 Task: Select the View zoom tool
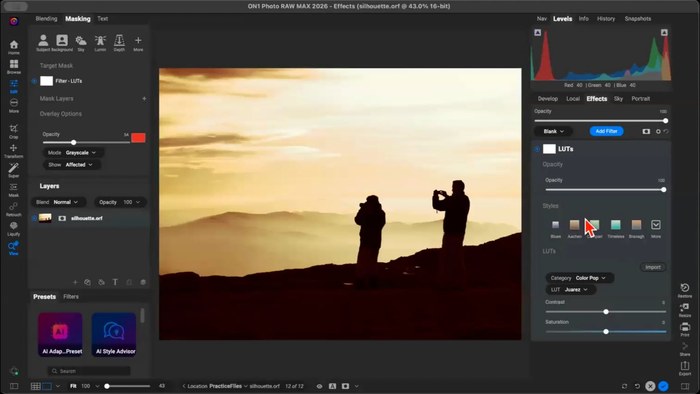14,248
